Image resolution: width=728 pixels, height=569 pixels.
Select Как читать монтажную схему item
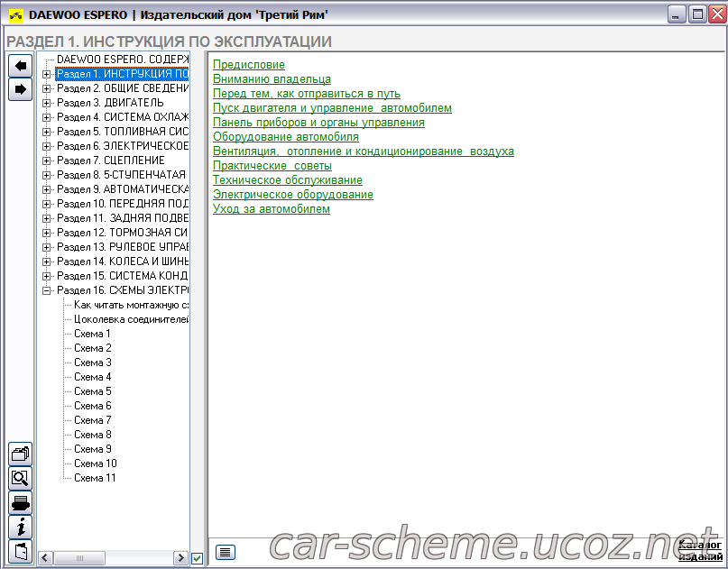[132, 305]
